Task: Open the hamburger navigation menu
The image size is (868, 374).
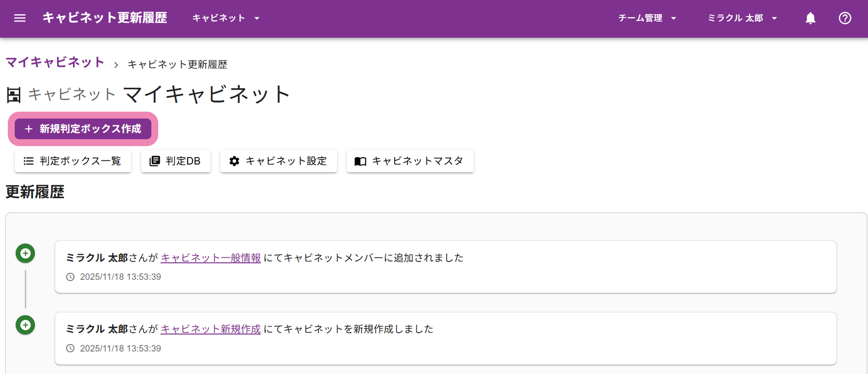Action: (x=20, y=18)
